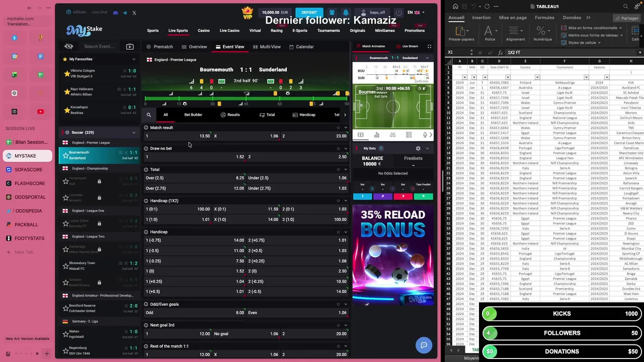Open Mise en forme conditionnelle dropdown

[592, 28]
